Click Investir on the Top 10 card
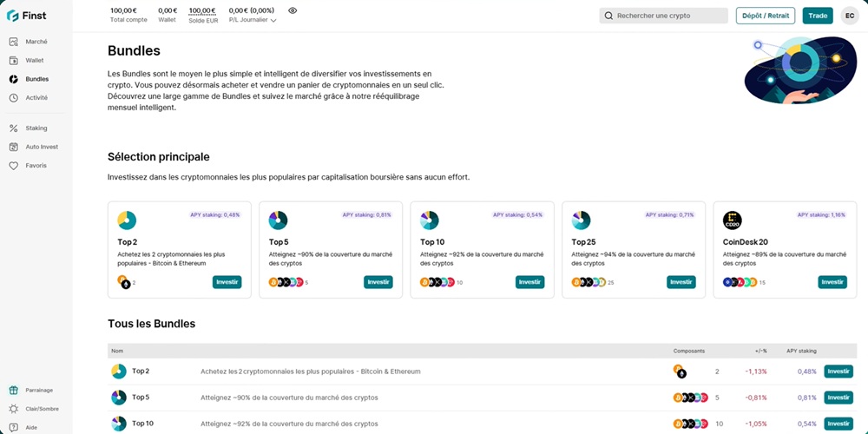 [x=529, y=282]
